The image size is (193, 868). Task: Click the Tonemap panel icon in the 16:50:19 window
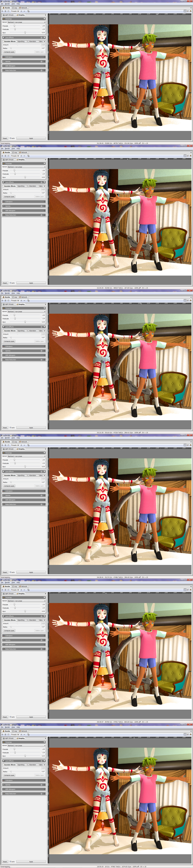[4, 742]
